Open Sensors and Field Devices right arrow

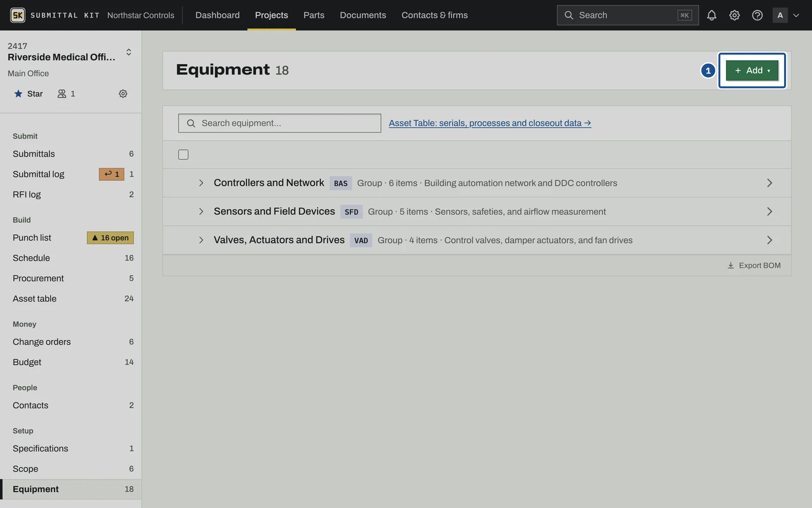click(769, 211)
